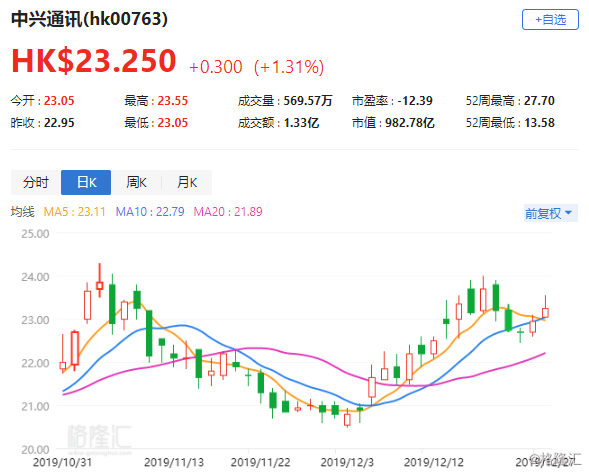Click the 今开 value 23.05
The height and width of the screenshot is (473, 589).
[x=59, y=101]
